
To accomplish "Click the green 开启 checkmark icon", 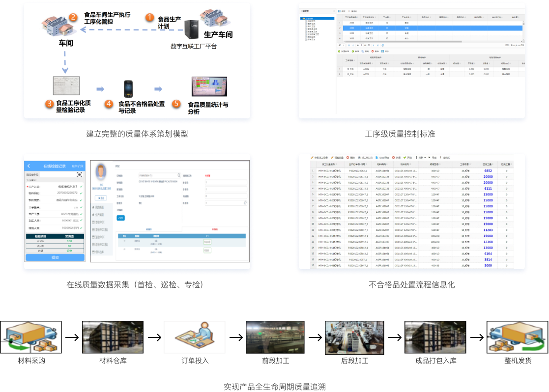I will point(405,158).
